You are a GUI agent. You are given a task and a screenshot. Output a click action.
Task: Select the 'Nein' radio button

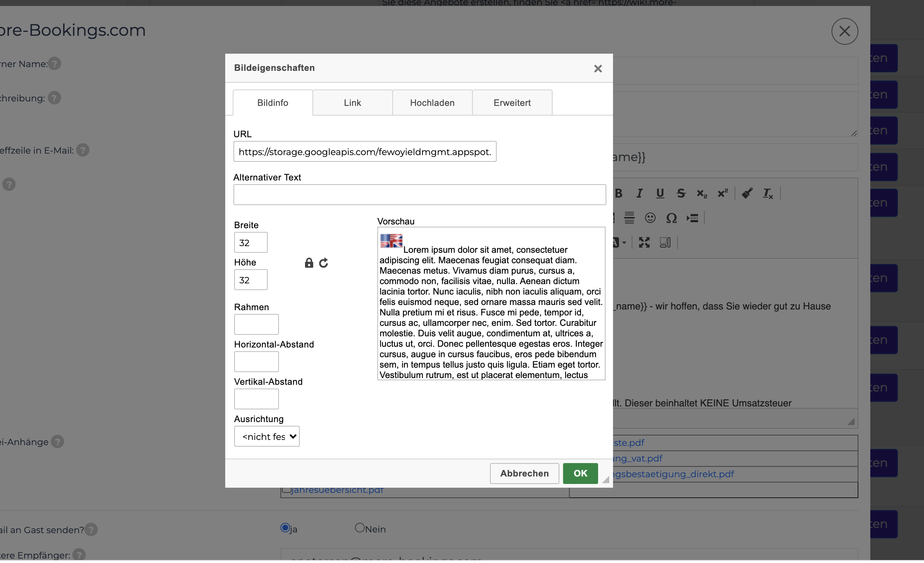[x=359, y=528]
